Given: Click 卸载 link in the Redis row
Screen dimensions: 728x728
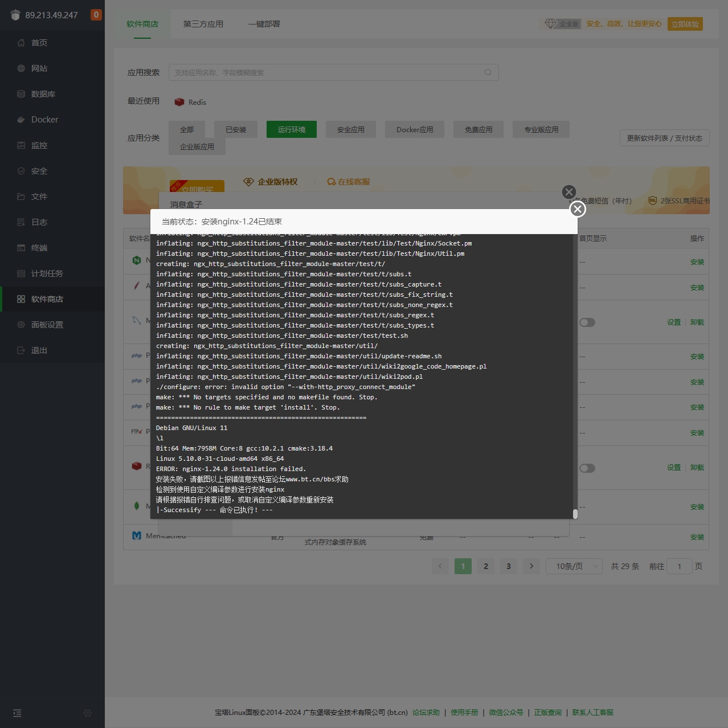Looking at the screenshot, I should tap(697, 468).
